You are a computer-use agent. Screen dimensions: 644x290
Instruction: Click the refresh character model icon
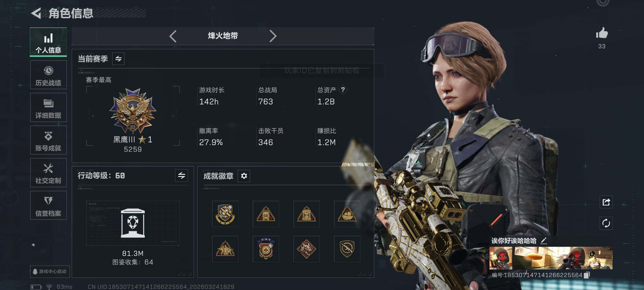(x=606, y=223)
